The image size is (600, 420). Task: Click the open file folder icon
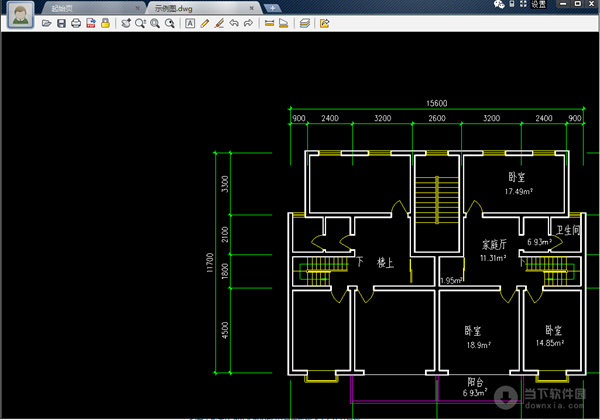pos(47,23)
